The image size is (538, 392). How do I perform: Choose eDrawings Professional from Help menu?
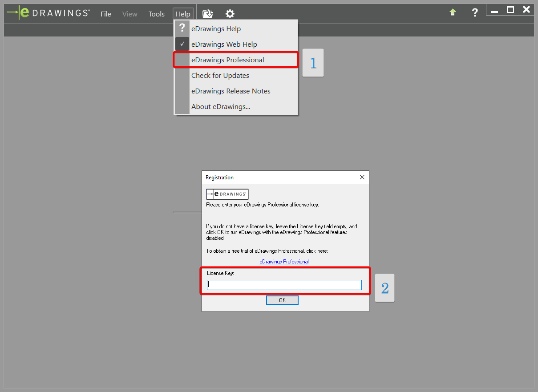(236, 60)
